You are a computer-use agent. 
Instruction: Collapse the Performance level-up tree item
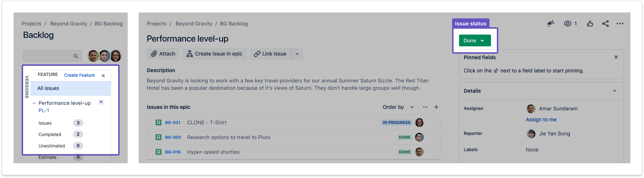(x=34, y=103)
